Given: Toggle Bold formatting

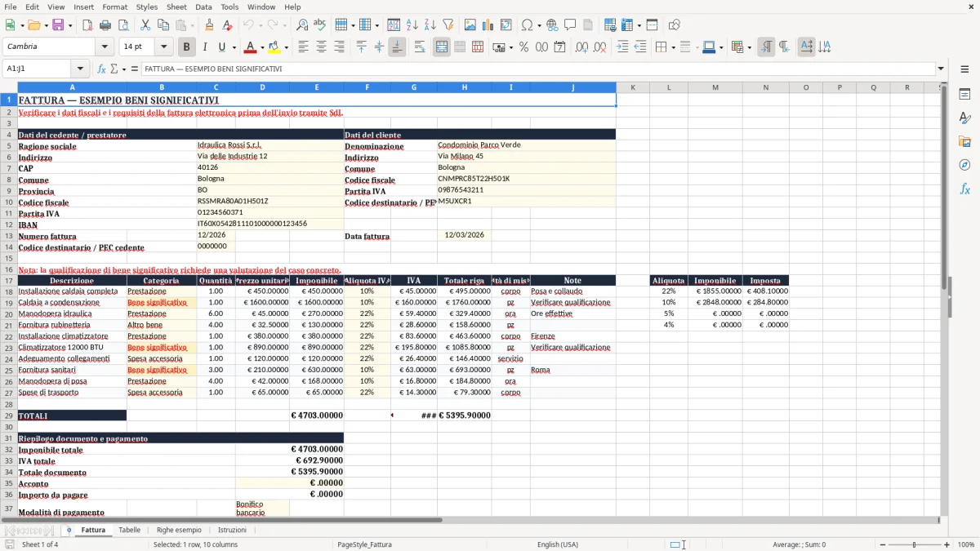Looking at the screenshot, I should [186, 47].
